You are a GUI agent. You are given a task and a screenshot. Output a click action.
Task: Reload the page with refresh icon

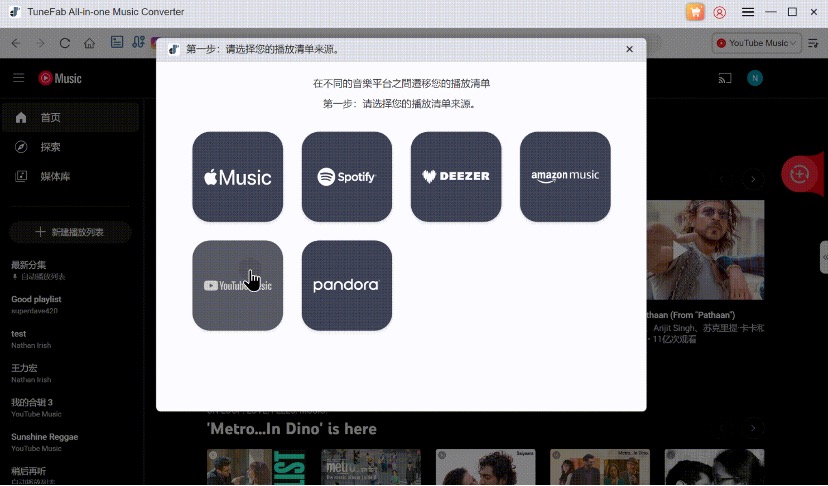pos(64,43)
